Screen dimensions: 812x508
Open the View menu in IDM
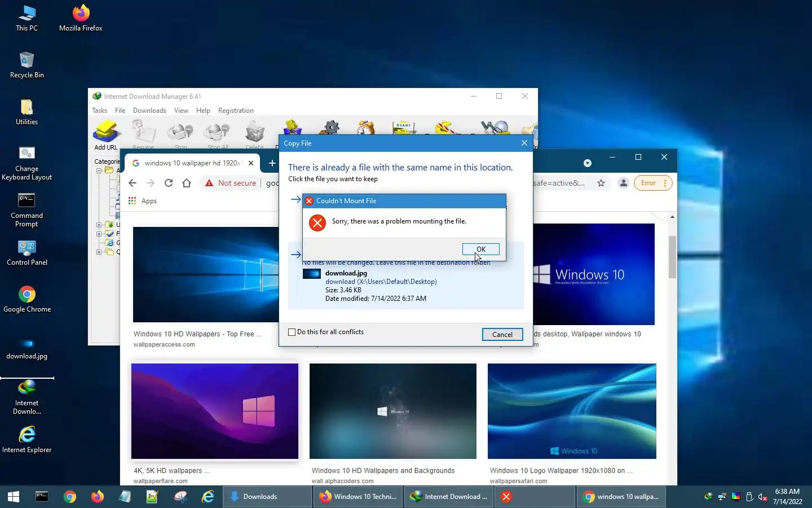tap(181, 111)
